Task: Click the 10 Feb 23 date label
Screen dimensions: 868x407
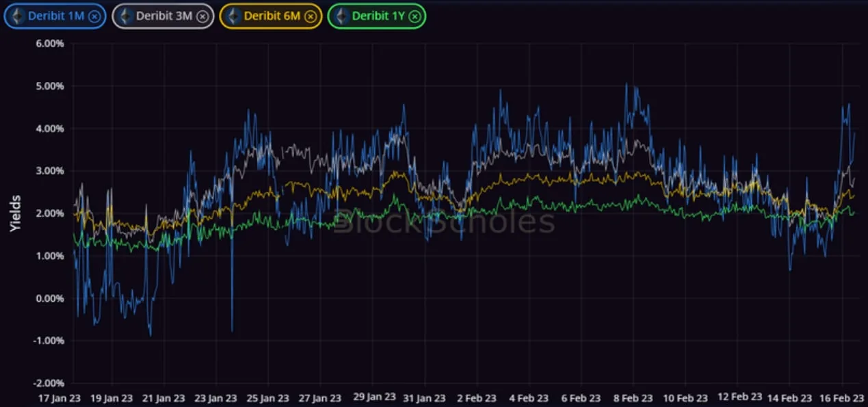Action: coord(687,398)
